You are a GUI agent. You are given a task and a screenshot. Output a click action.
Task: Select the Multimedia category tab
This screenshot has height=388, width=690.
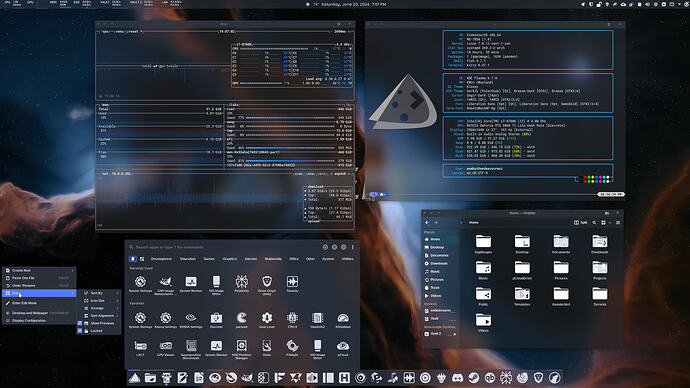coord(273,259)
